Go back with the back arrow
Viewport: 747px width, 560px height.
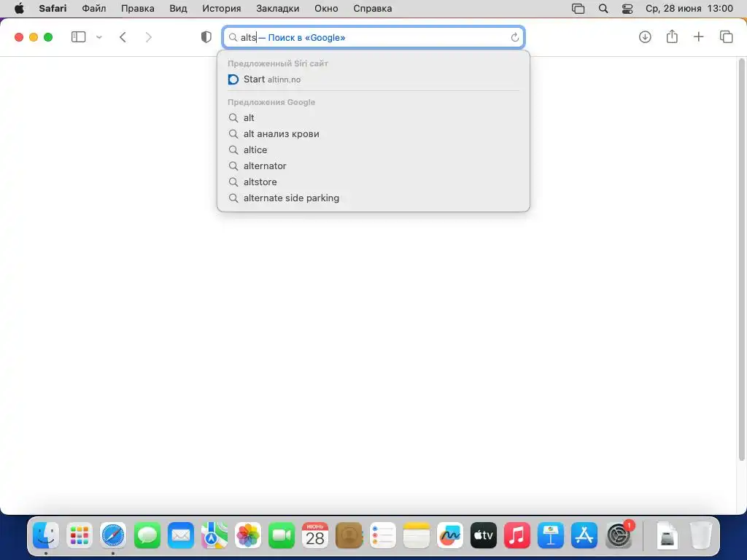[123, 37]
